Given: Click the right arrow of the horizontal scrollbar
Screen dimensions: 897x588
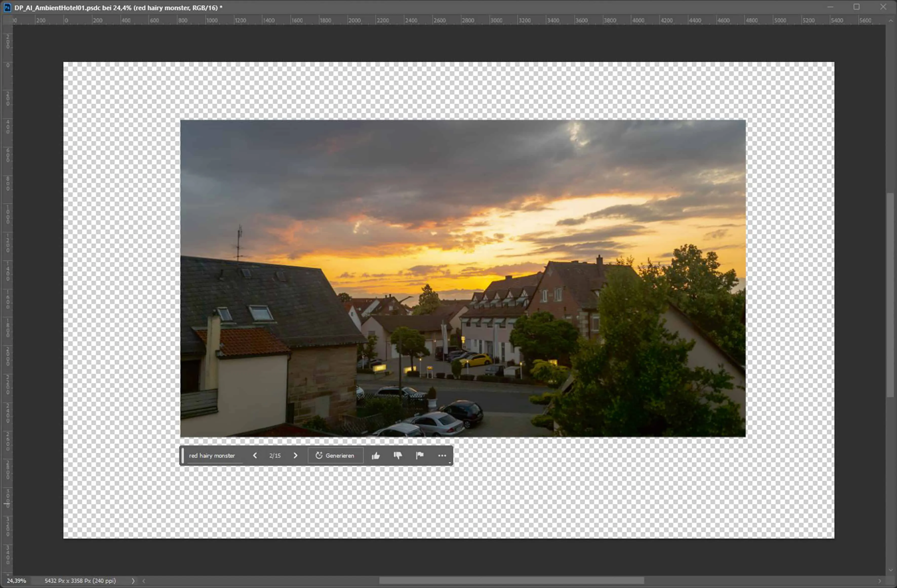Looking at the screenshot, I should pyautogui.click(x=880, y=581).
